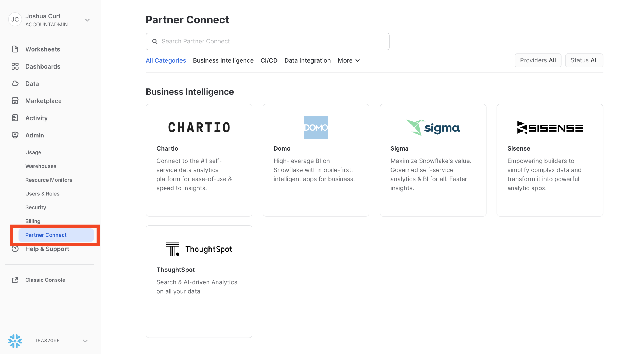Click the Snowflake logo at bottom left

(x=15, y=341)
